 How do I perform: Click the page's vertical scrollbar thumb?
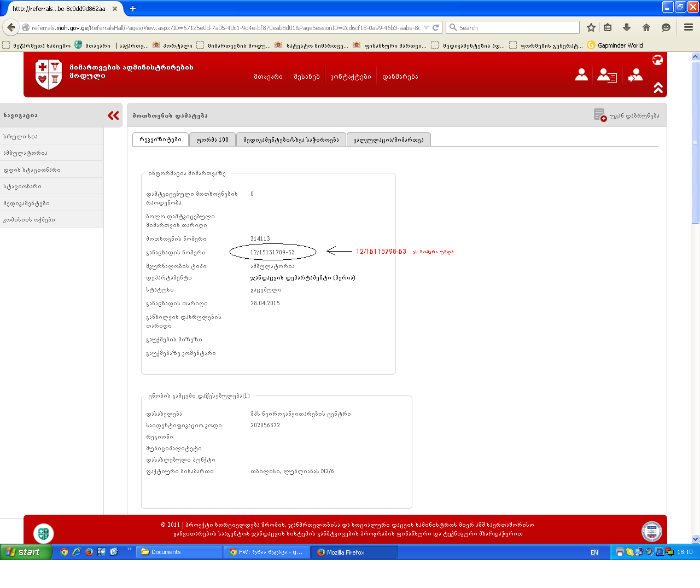pos(695,142)
